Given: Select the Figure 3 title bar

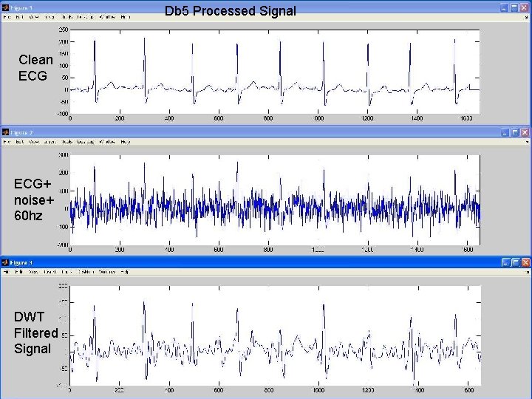Looking at the screenshot, I should click(x=266, y=262).
